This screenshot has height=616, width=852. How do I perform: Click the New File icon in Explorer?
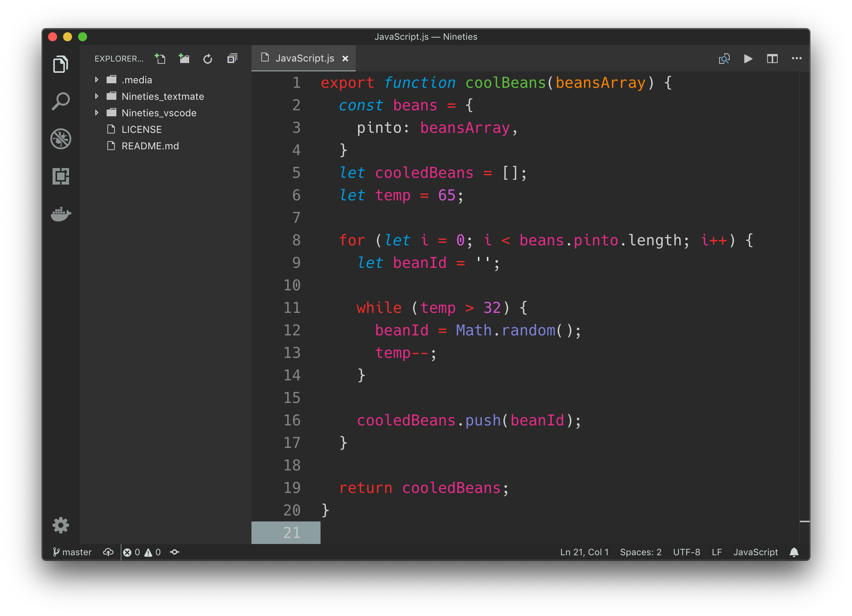point(160,59)
